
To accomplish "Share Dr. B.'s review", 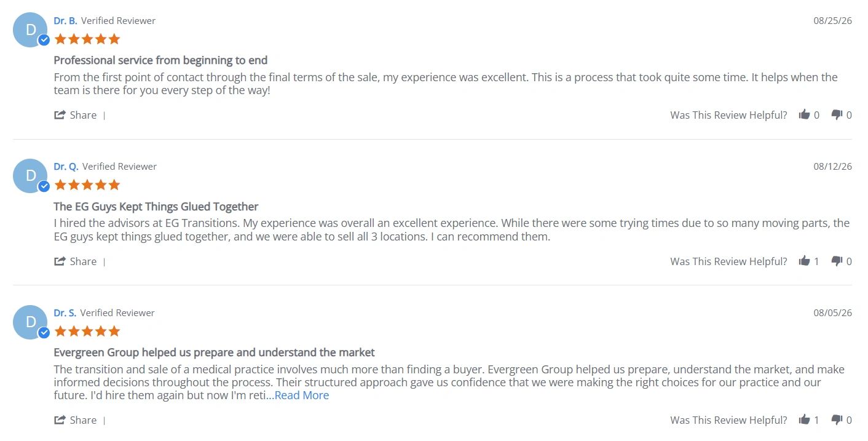I will (x=76, y=115).
